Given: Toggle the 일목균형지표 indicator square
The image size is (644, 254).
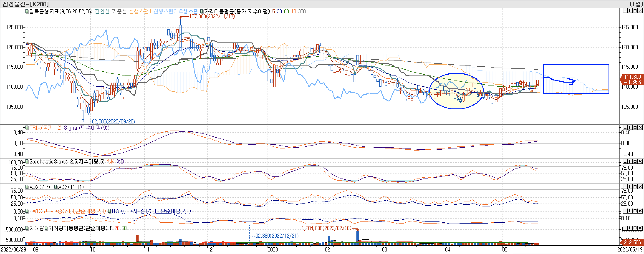Looking at the screenshot, I should coord(27,11).
